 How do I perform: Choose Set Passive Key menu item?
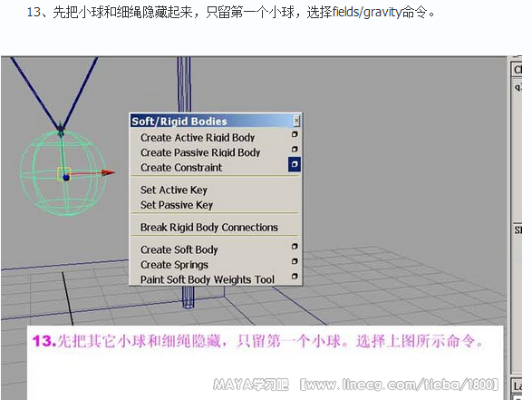coord(177,205)
